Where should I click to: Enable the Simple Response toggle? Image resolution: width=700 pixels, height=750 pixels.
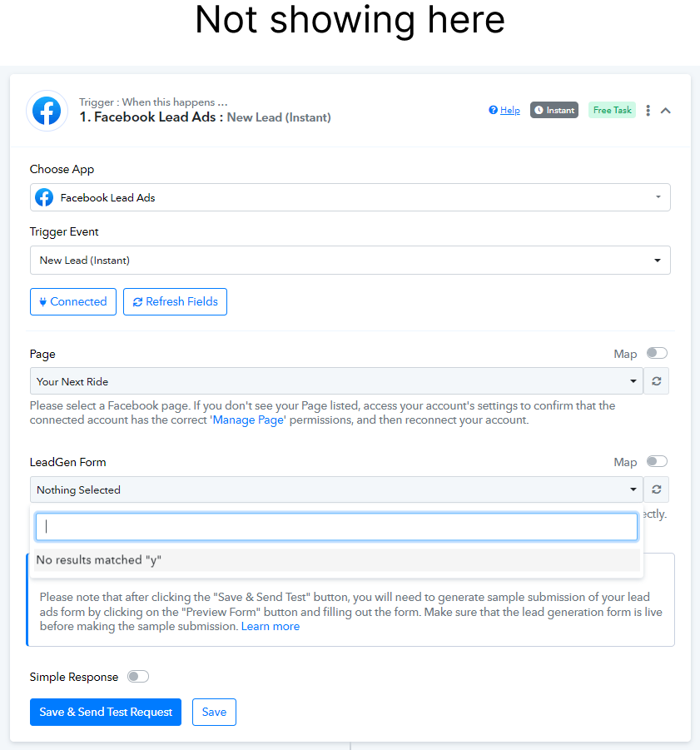coord(138,677)
